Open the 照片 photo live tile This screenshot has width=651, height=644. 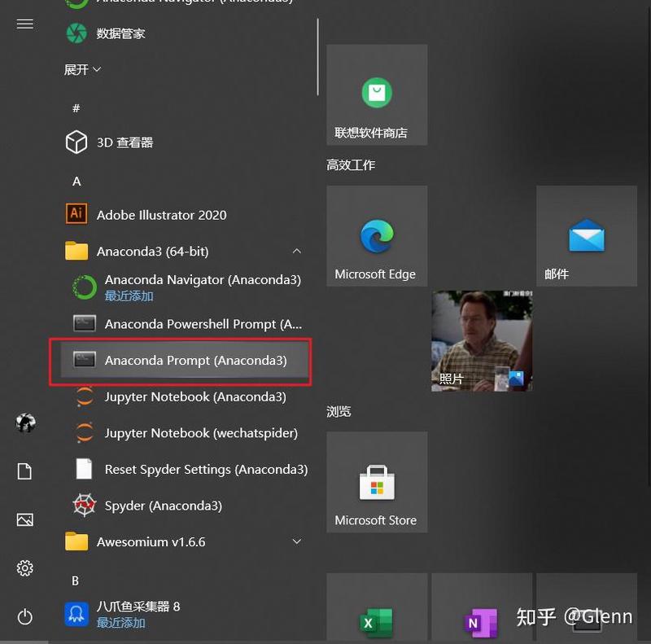[482, 340]
